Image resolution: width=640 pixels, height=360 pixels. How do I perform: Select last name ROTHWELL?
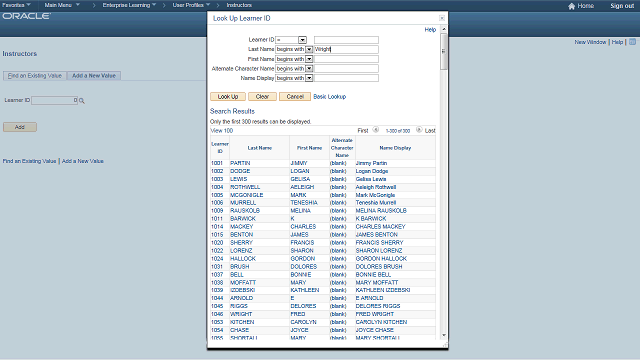pyautogui.click(x=245, y=187)
